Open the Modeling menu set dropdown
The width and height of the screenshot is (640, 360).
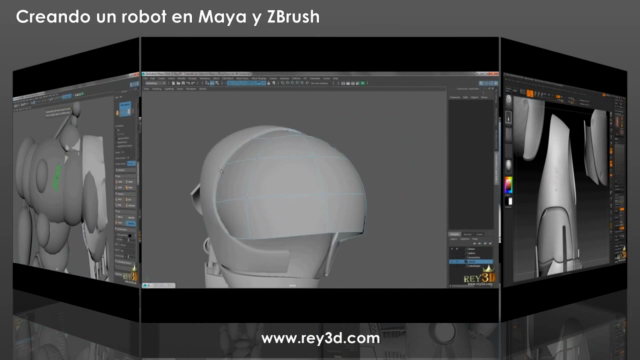[x=156, y=83]
